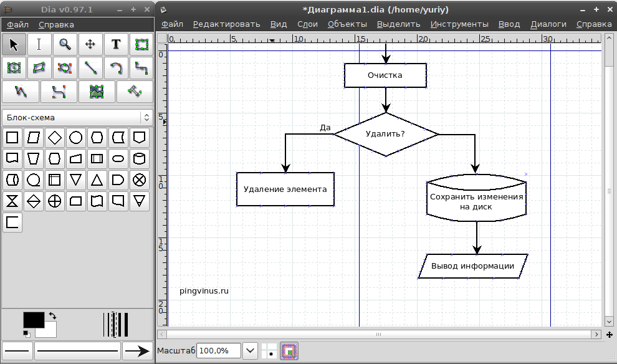The image size is (617, 364).
Task: Open the Блок-схема sheet dropdown
Action: 77,117
